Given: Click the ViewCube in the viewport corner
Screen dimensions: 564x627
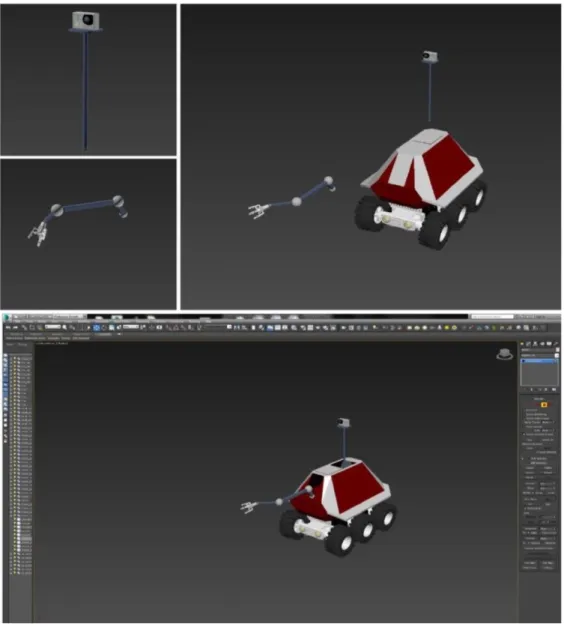Looking at the screenshot, I should click(x=505, y=354).
